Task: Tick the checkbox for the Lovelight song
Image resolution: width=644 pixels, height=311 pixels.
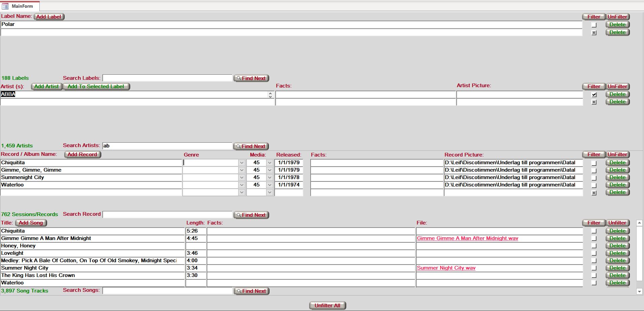Action: 594,253
